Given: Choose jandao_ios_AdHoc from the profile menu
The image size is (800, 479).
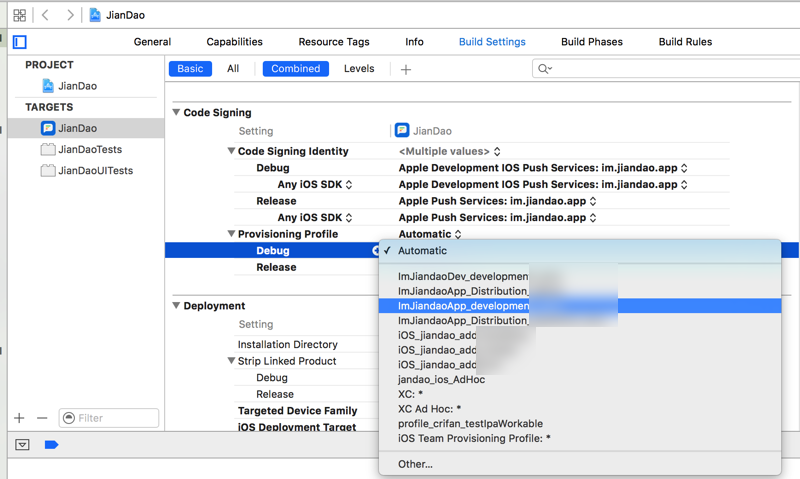Looking at the screenshot, I should click(x=441, y=380).
